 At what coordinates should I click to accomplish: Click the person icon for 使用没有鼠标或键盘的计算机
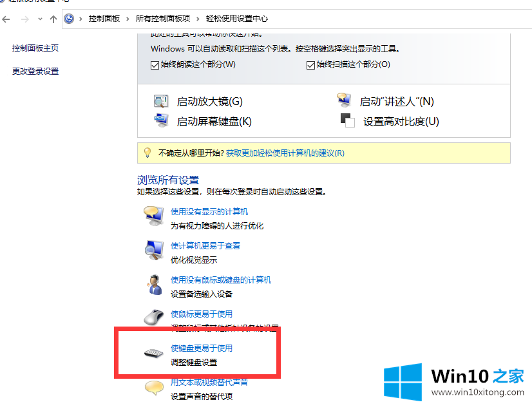pyautogui.click(x=155, y=285)
